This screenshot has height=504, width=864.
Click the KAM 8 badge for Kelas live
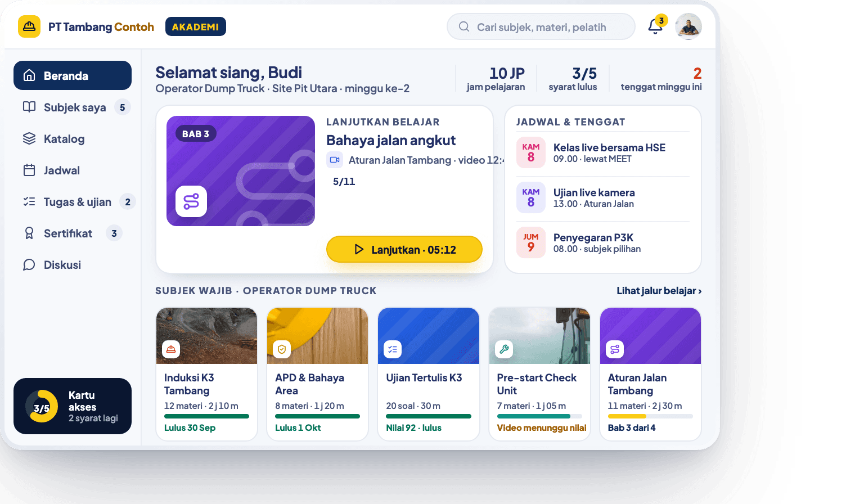click(531, 152)
